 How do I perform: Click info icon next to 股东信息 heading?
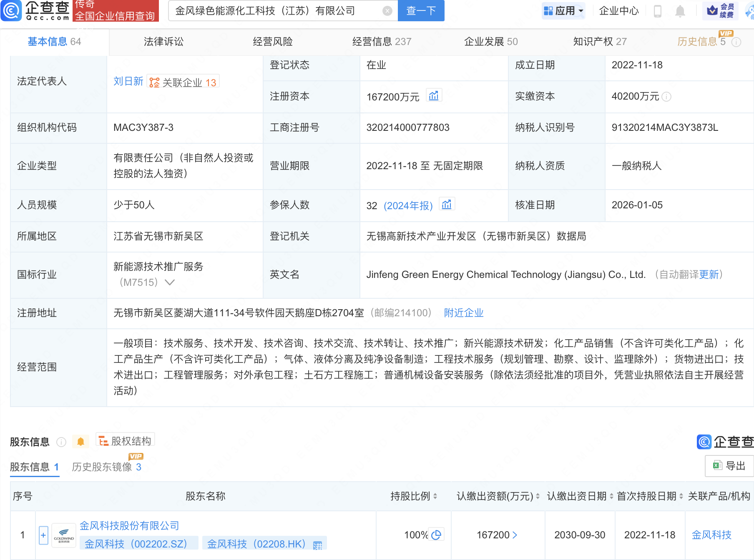(61, 442)
